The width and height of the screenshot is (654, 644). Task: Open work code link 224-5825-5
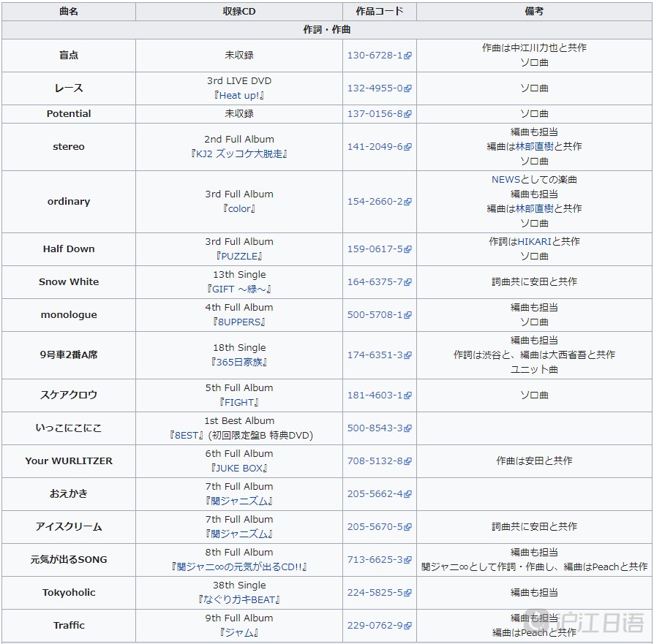pyautogui.click(x=379, y=592)
